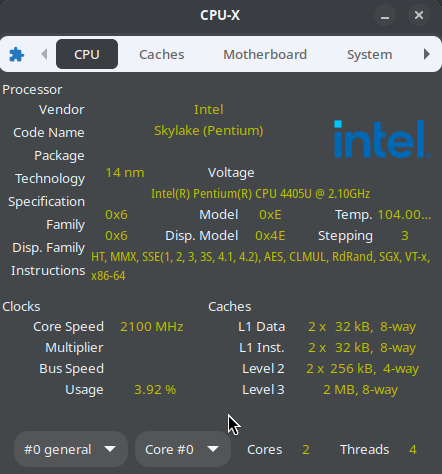The height and width of the screenshot is (474, 442).
Task: Minimize the CPU-X window
Action: 385,15
